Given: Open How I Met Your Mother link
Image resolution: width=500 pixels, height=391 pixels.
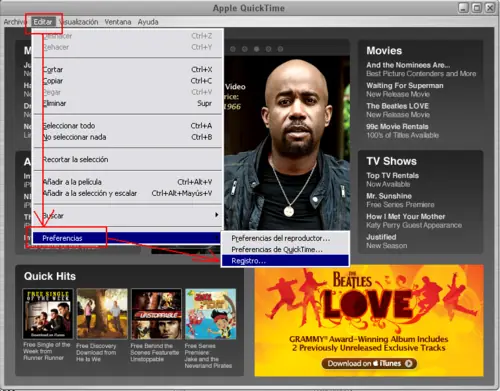Looking at the screenshot, I should [406, 217].
